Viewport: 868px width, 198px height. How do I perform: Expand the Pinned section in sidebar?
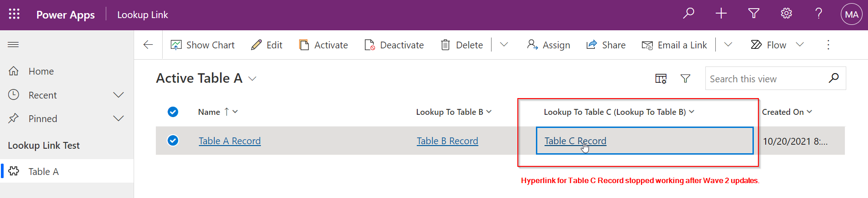[118, 118]
